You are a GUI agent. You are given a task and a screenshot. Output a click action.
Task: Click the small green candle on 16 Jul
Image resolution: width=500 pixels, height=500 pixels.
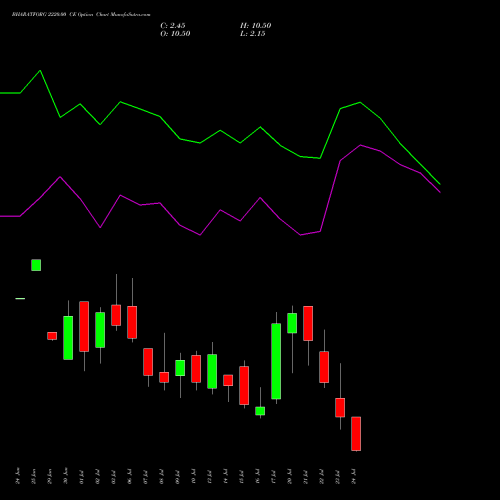click(x=260, y=411)
